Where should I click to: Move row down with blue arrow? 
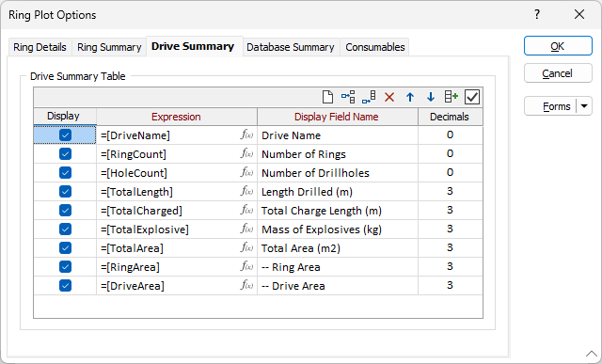(431, 97)
